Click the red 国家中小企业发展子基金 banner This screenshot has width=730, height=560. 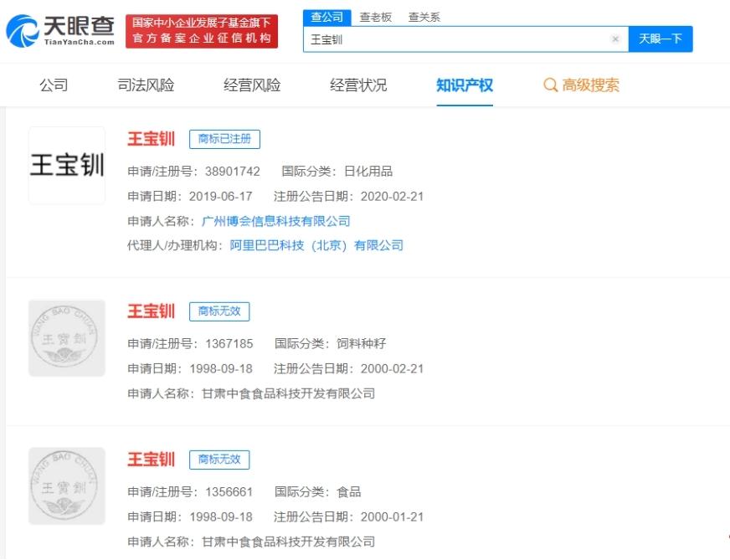(x=202, y=31)
